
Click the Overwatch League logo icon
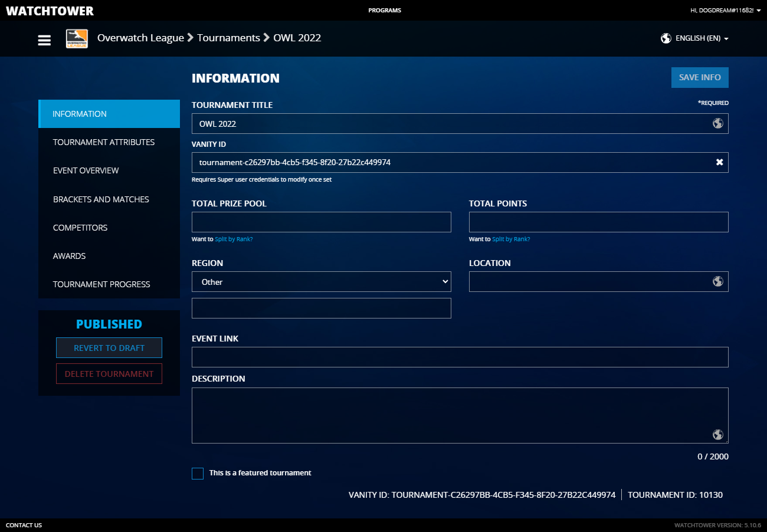[77, 38]
